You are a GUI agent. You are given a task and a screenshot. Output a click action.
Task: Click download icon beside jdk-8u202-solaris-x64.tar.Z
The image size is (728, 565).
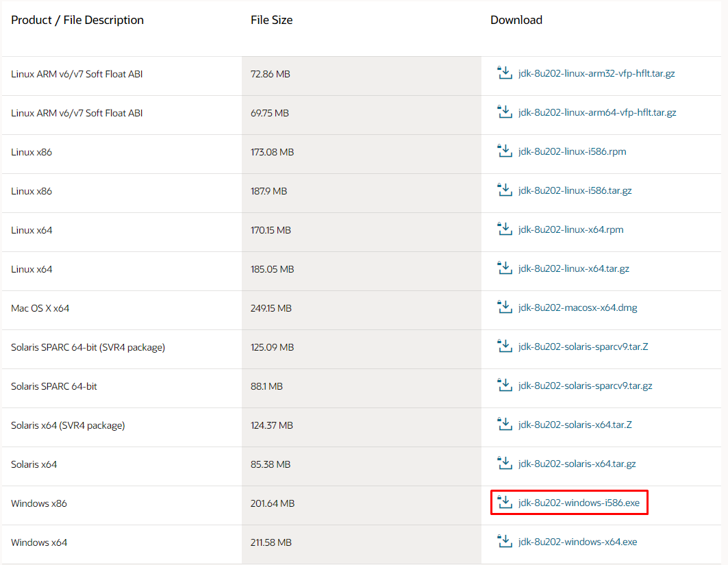[x=505, y=424]
